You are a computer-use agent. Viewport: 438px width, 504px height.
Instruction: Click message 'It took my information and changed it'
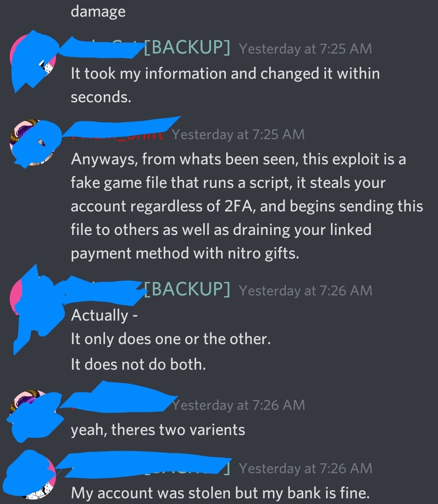tap(225, 85)
